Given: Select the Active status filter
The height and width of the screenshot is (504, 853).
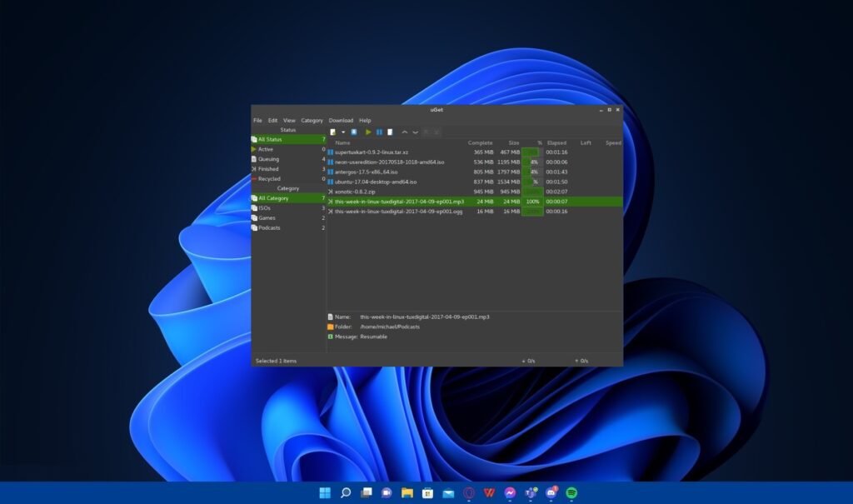Looking at the screenshot, I should point(288,149).
